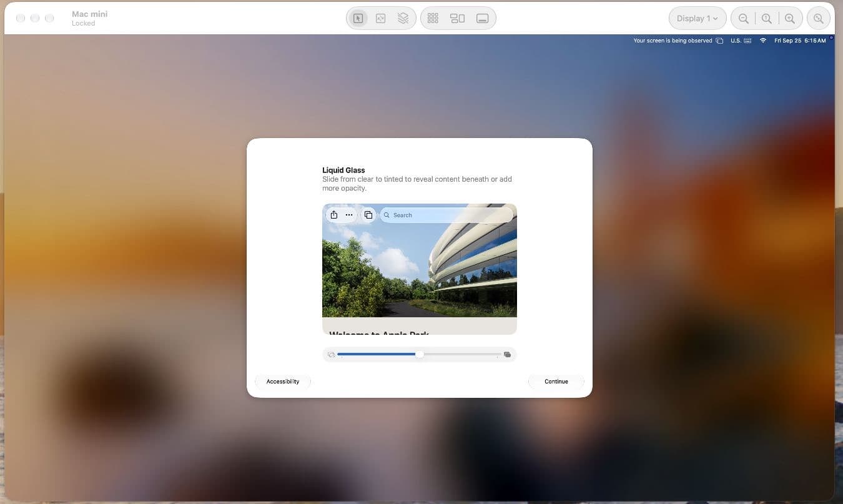Click the Search field in preview
The height and width of the screenshot is (504, 843).
pyautogui.click(x=446, y=215)
